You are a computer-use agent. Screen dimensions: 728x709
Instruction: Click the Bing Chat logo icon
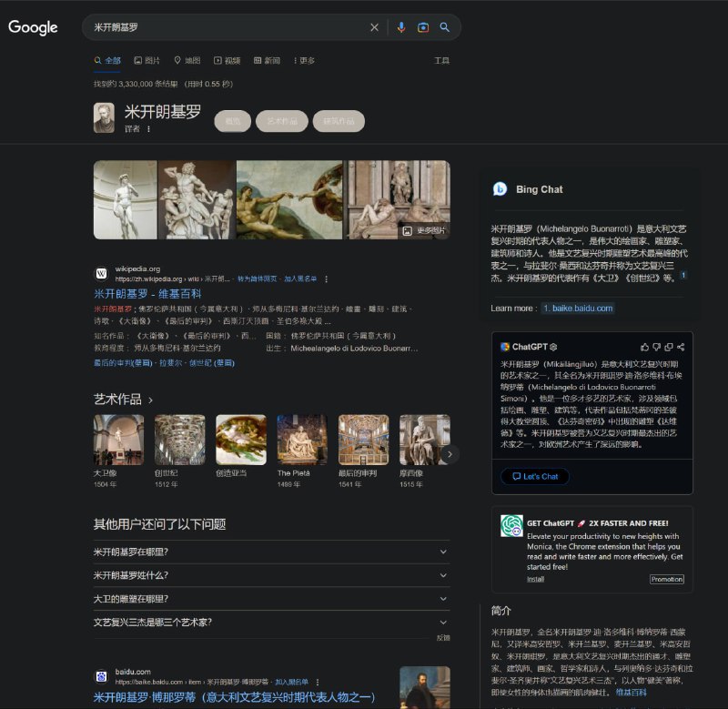500,189
